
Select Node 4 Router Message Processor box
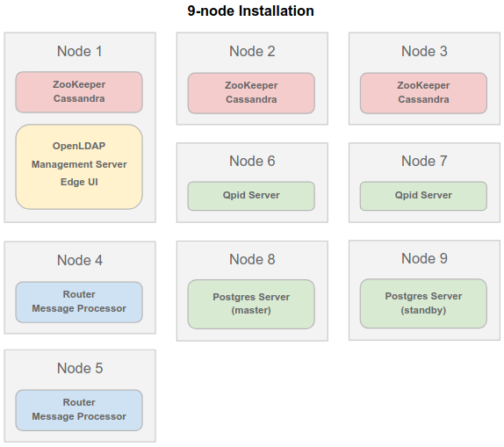(x=79, y=302)
